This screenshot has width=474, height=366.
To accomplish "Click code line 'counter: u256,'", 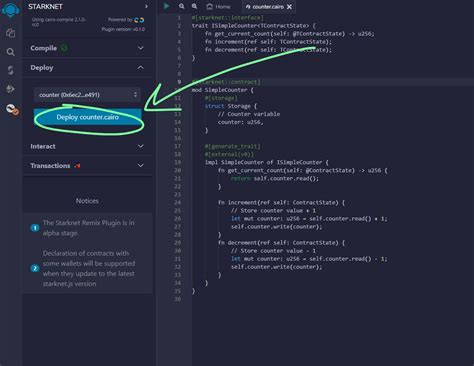I will coord(240,122).
